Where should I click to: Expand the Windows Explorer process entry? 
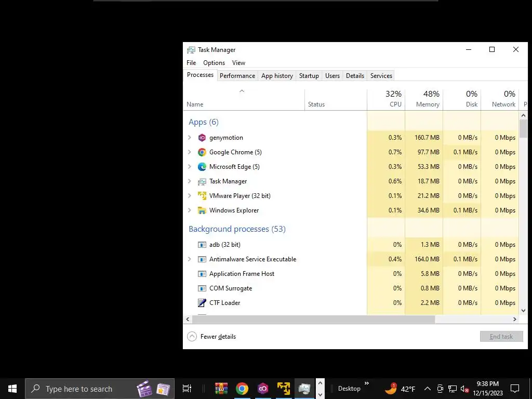coord(190,210)
